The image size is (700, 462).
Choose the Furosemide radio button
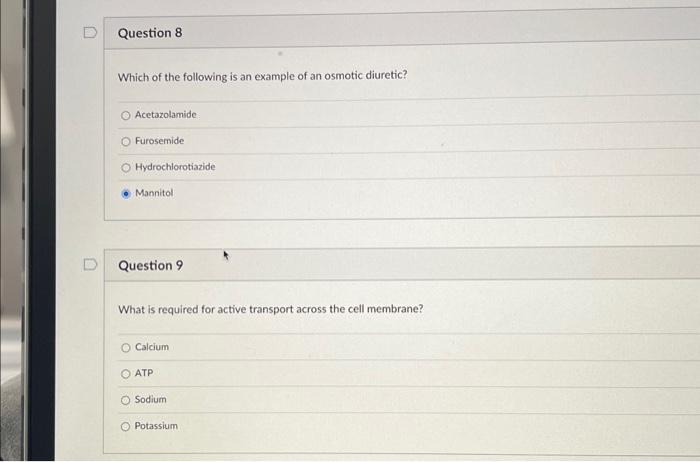pos(126,142)
